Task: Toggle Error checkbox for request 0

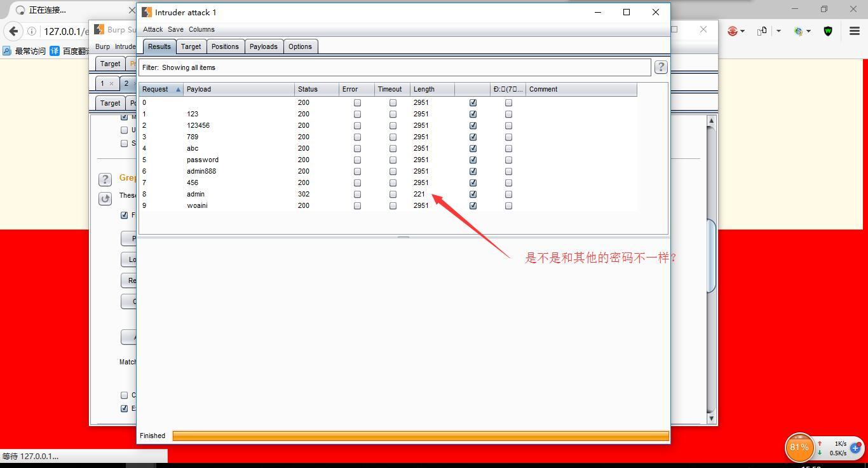Action: tap(357, 102)
